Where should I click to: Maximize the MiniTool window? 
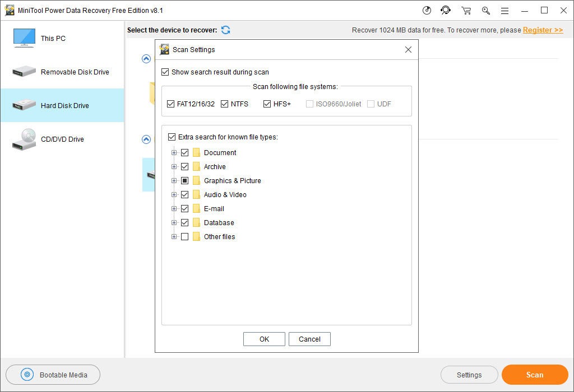pos(544,11)
